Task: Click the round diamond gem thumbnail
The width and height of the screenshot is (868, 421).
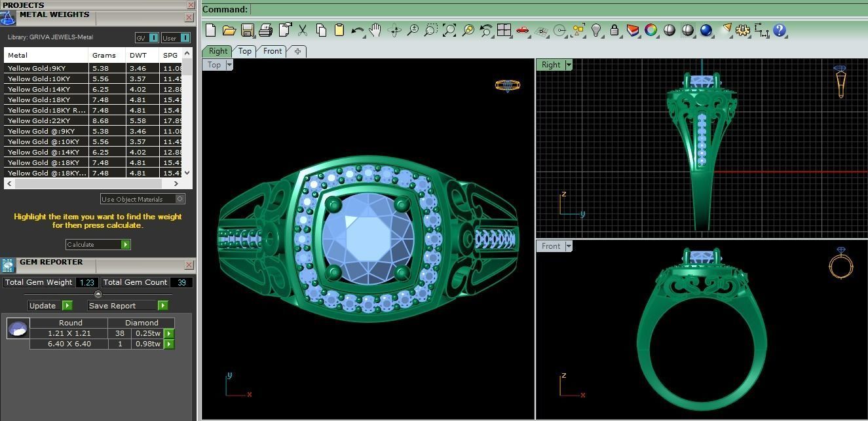Action: [18, 329]
